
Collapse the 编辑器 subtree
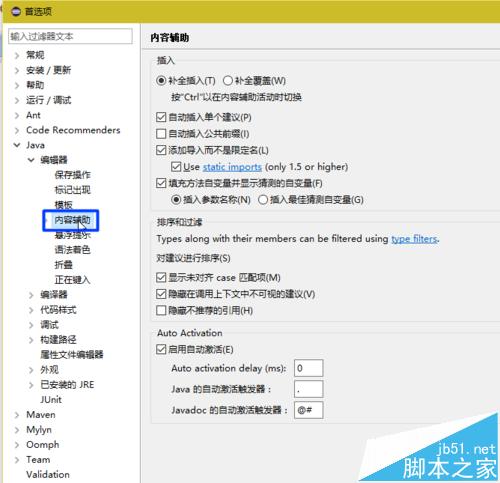coord(31,160)
